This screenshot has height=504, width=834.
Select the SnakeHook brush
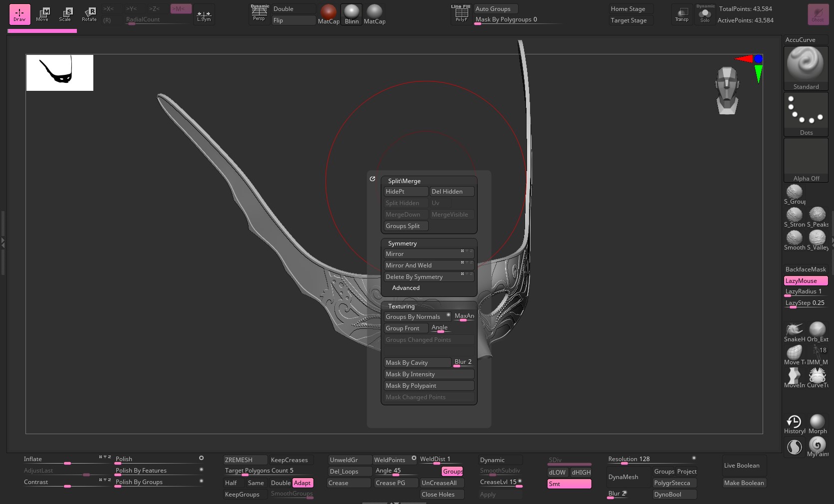(795, 332)
